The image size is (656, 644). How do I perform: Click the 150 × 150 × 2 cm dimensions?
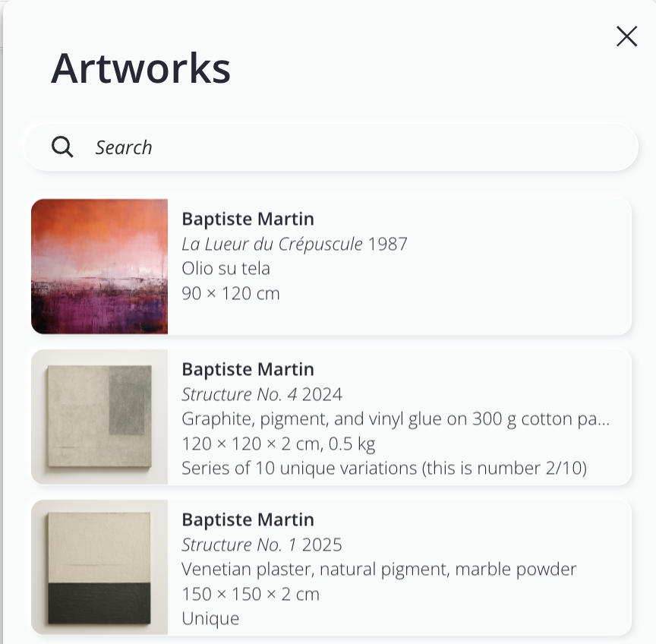pos(251,594)
